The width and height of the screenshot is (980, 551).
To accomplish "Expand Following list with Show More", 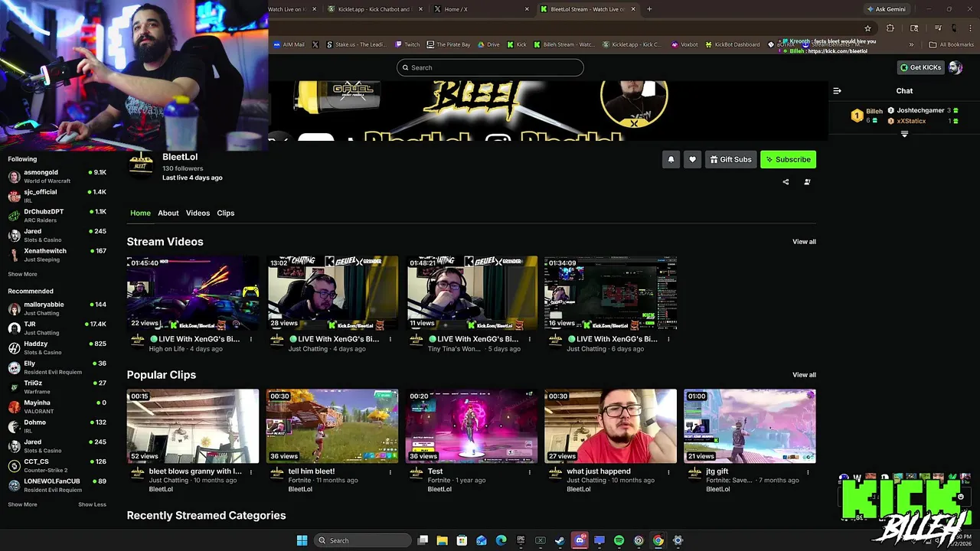I will 22,274.
